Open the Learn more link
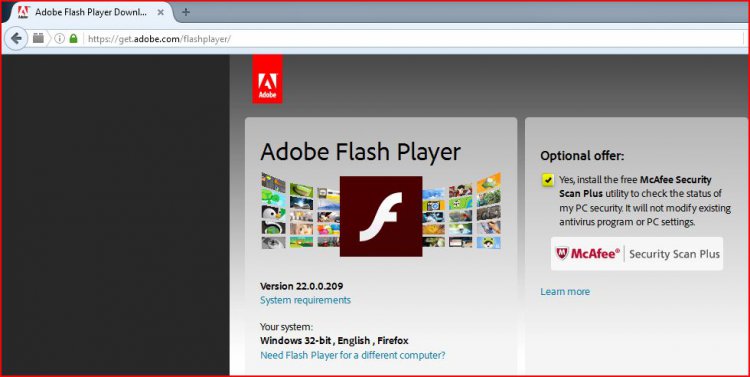 [x=565, y=291]
